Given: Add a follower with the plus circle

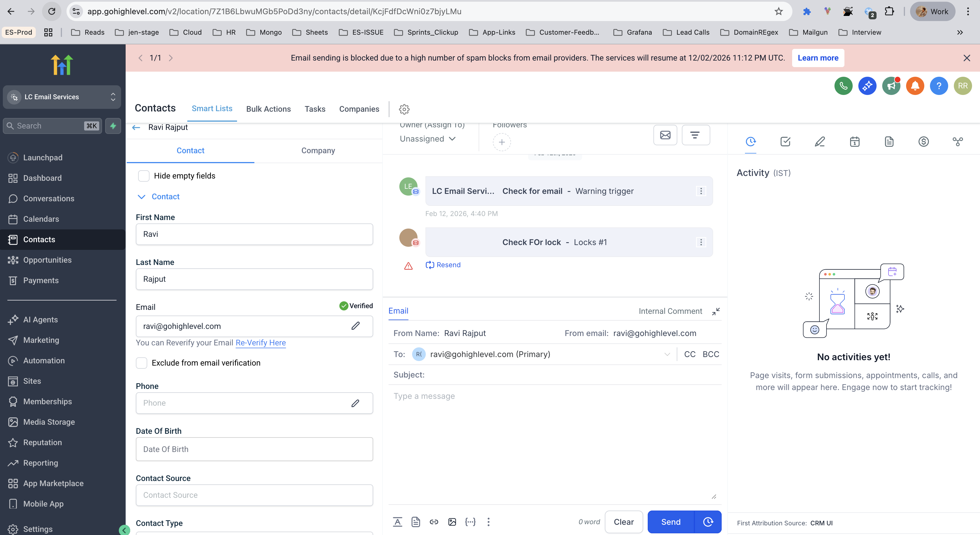Looking at the screenshot, I should coord(502,142).
